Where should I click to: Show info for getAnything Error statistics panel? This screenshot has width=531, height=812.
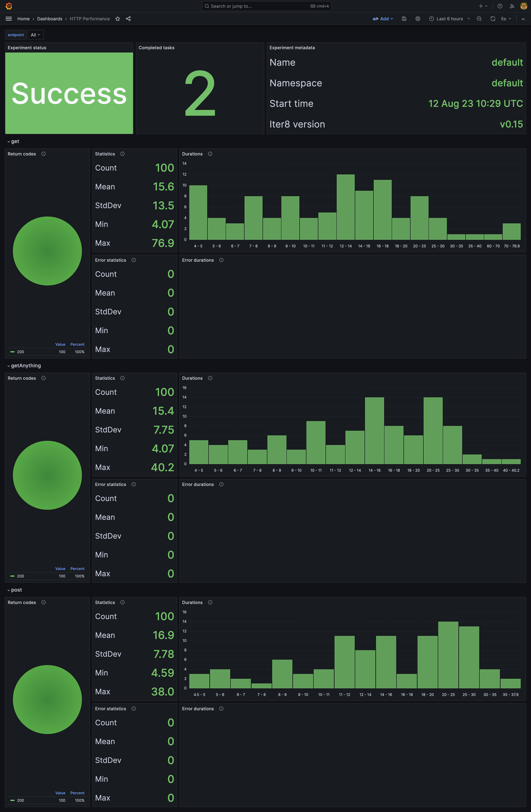[x=134, y=484]
